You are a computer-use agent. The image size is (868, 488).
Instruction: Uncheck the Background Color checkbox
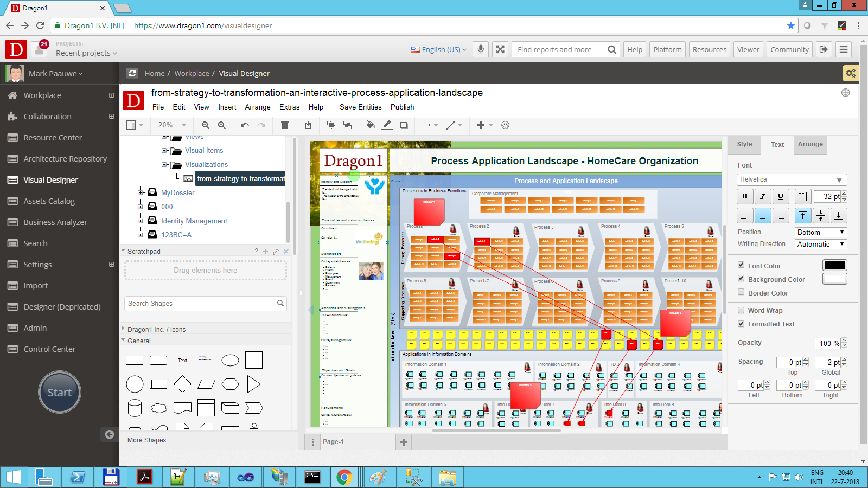[741, 279]
